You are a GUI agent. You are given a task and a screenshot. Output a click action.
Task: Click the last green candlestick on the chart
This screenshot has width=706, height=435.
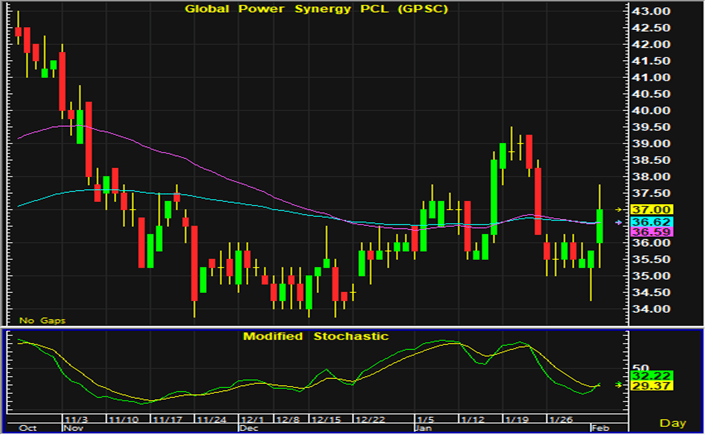[x=600, y=226]
